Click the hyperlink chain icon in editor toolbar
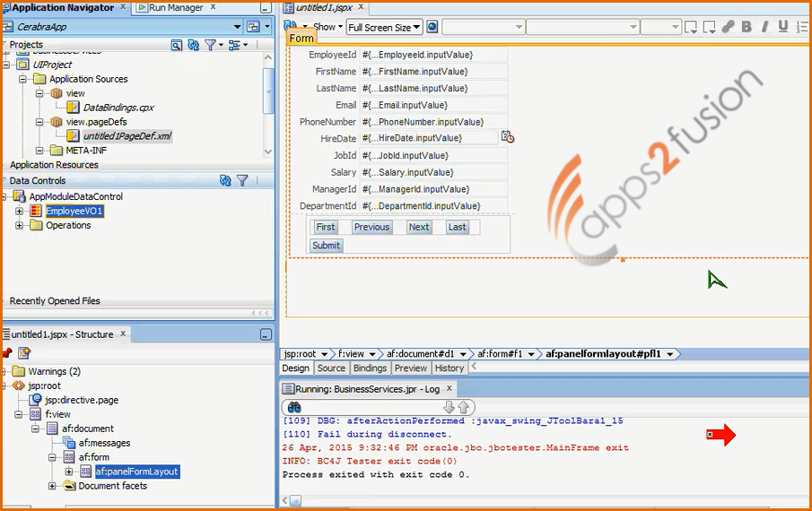Screen dimensions: 812x511 [x=728, y=27]
